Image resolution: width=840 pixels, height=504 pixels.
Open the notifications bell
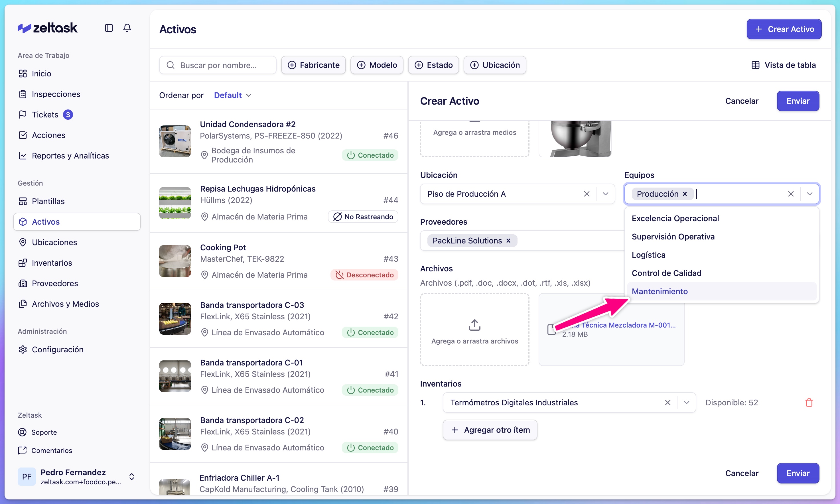point(127,28)
